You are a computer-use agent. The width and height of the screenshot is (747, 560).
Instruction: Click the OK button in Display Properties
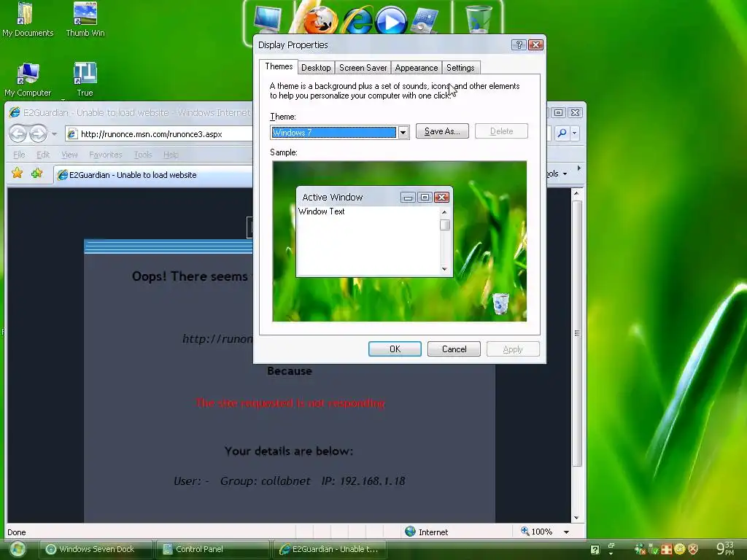[x=395, y=349]
